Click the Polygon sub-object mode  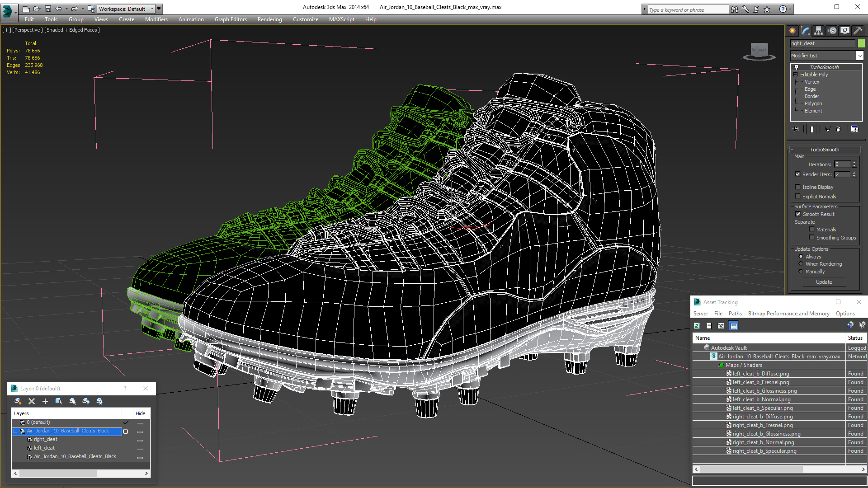pos(812,103)
